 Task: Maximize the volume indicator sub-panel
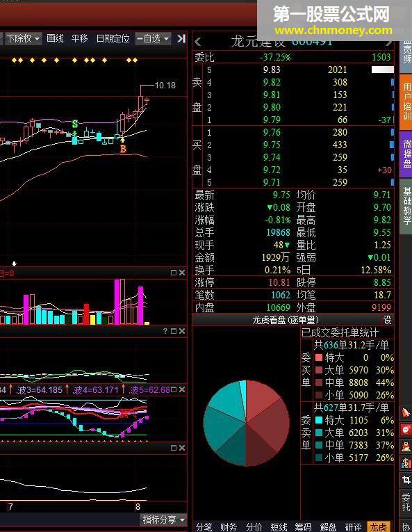click(x=174, y=273)
